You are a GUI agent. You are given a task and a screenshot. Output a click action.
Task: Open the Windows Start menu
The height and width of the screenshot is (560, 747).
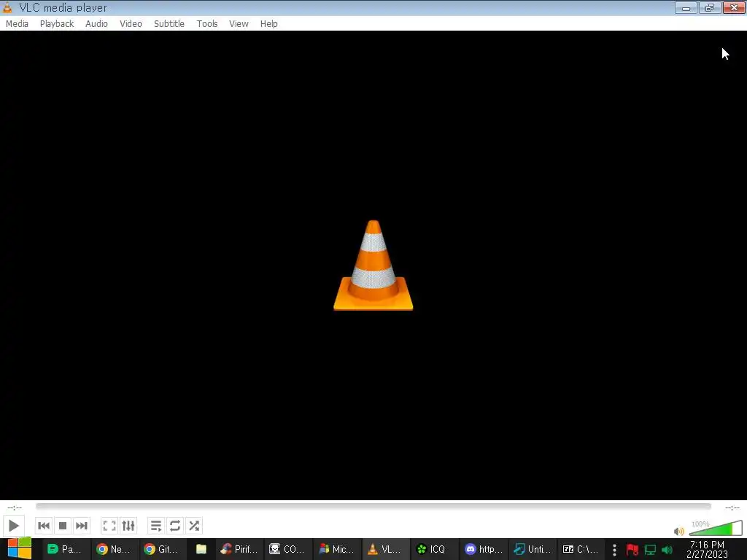[19, 549]
